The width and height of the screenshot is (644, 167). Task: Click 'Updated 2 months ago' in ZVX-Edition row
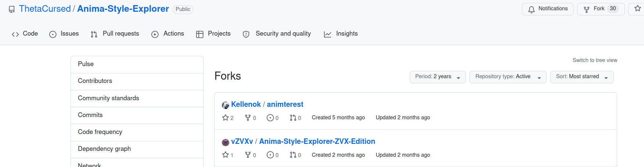click(x=403, y=155)
